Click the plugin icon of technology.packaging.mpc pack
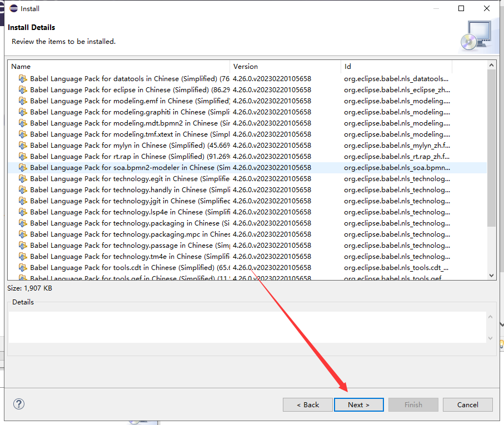The width and height of the screenshot is (504, 425). [23, 234]
